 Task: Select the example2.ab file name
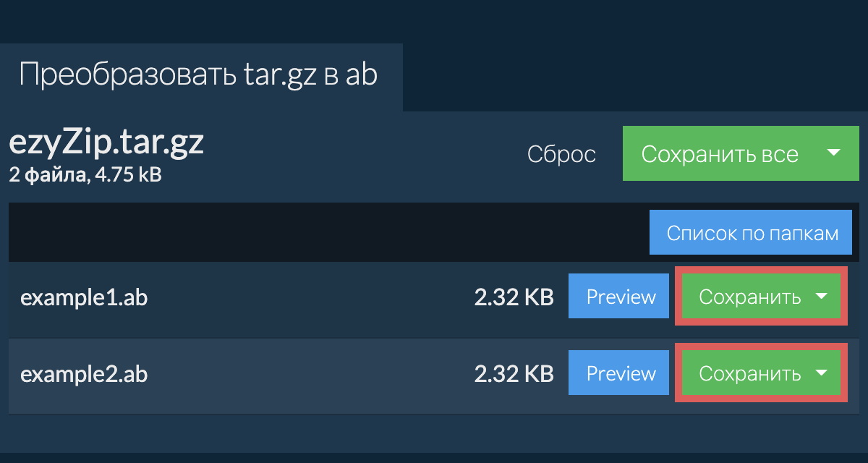tap(84, 373)
